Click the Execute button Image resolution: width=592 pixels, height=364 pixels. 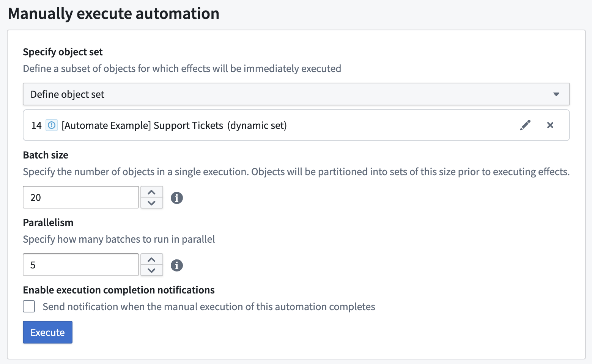tap(47, 332)
